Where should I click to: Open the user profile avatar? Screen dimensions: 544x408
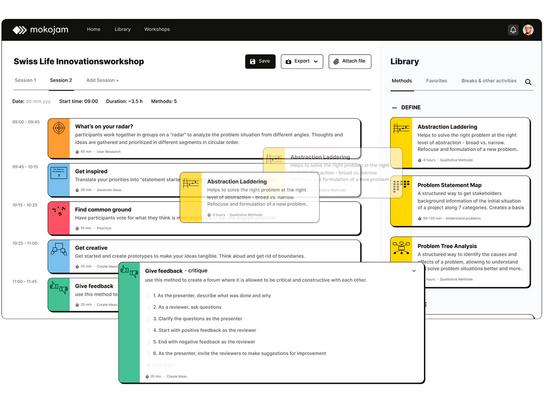528,30
